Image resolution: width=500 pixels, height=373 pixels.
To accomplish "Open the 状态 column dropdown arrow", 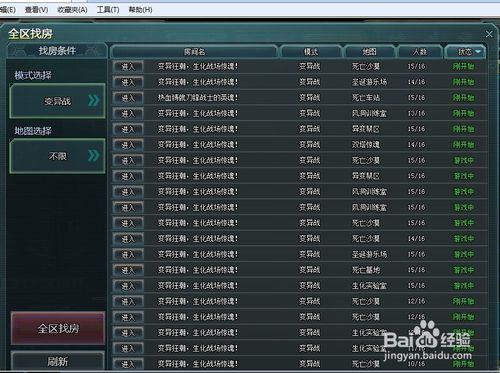I will click(x=478, y=52).
